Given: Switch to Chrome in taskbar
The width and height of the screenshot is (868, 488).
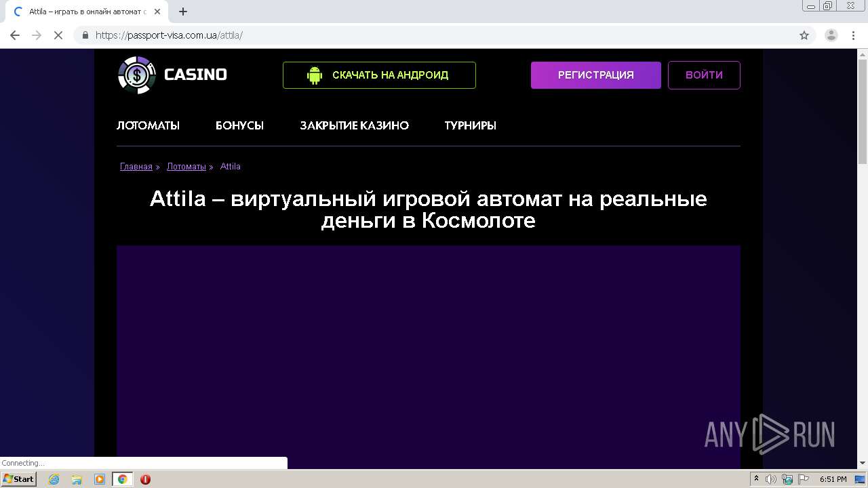Looking at the screenshot, I should pos(123,479).
